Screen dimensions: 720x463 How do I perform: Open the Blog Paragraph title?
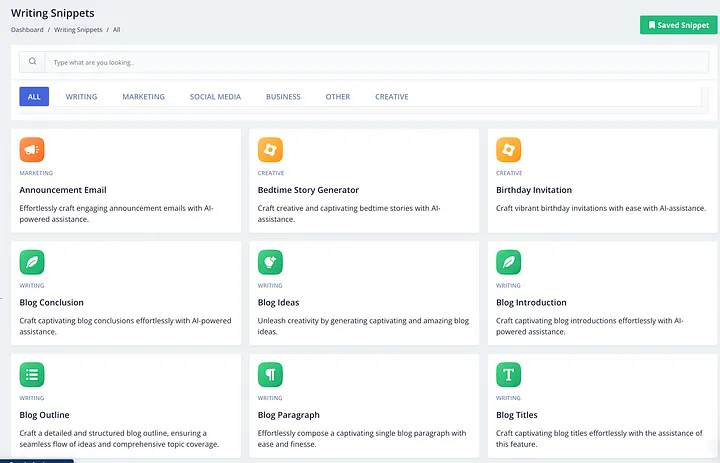coord(288,415)
